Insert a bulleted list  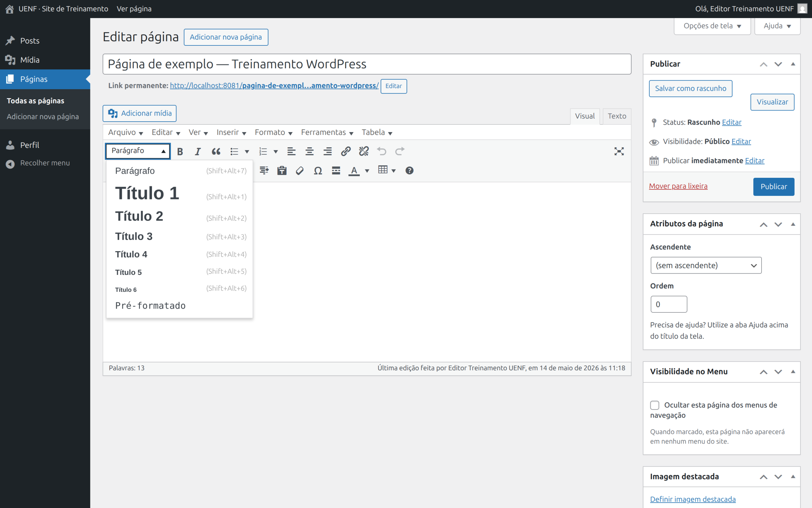(x=234, y=151)
